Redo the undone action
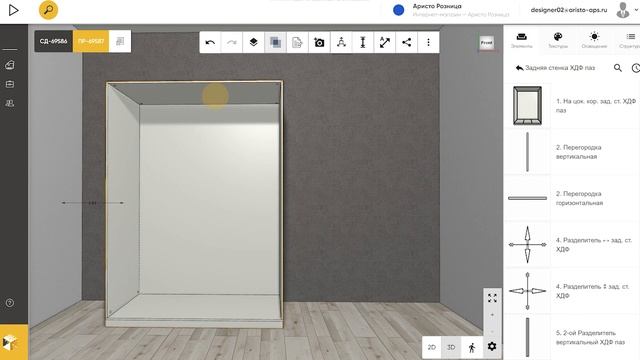Screen dimensions: 640x360 tap(232, 42)
